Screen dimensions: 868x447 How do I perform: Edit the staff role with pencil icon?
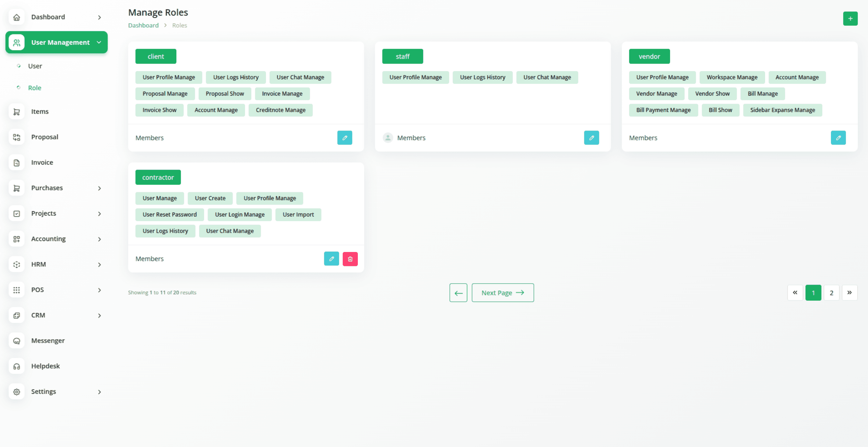(591, 138)
